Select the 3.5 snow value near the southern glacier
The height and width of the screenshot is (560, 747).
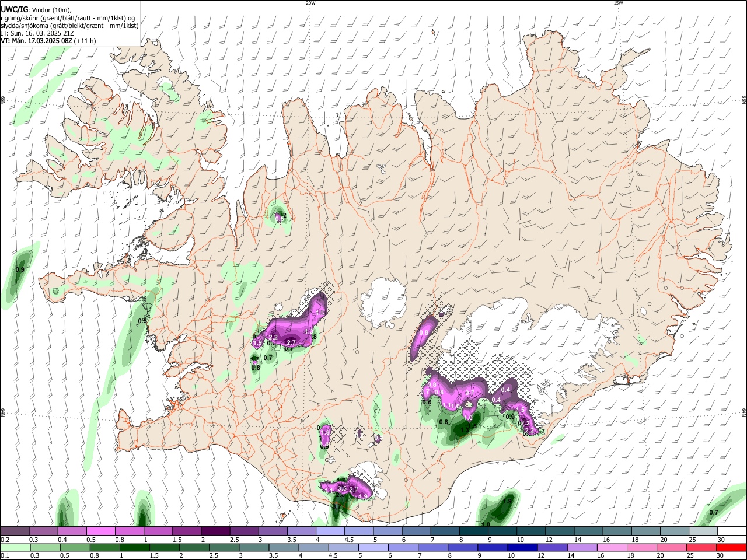[342, 489]
